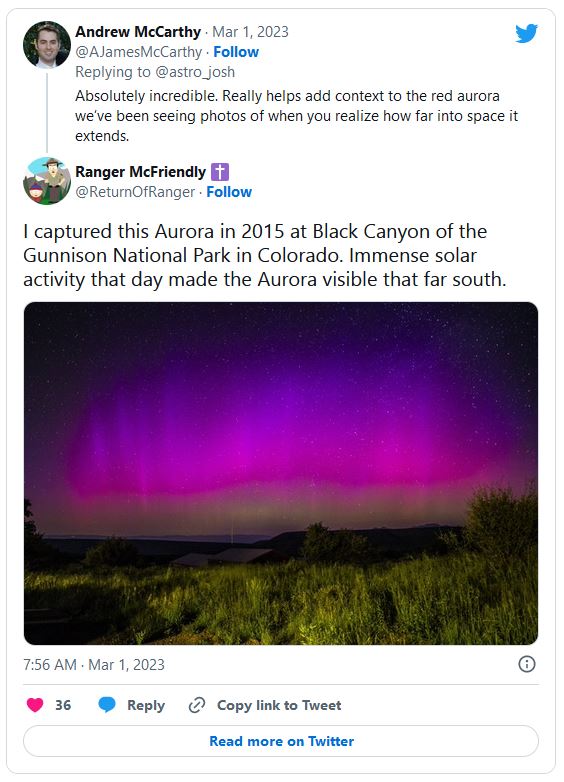Open the 7:56 AM Mar 1, 2023 timestamp

click(94, 665)
